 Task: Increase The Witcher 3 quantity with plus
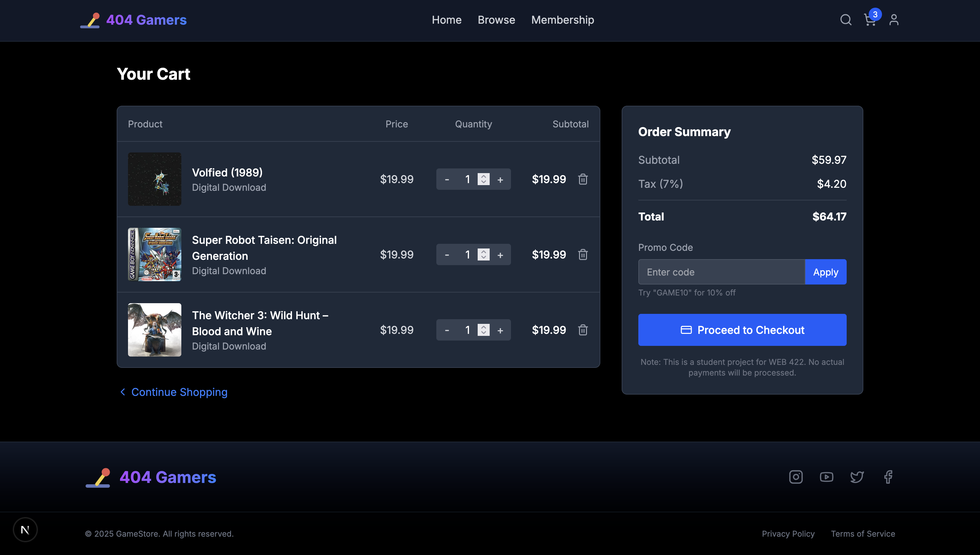point(500,331)
